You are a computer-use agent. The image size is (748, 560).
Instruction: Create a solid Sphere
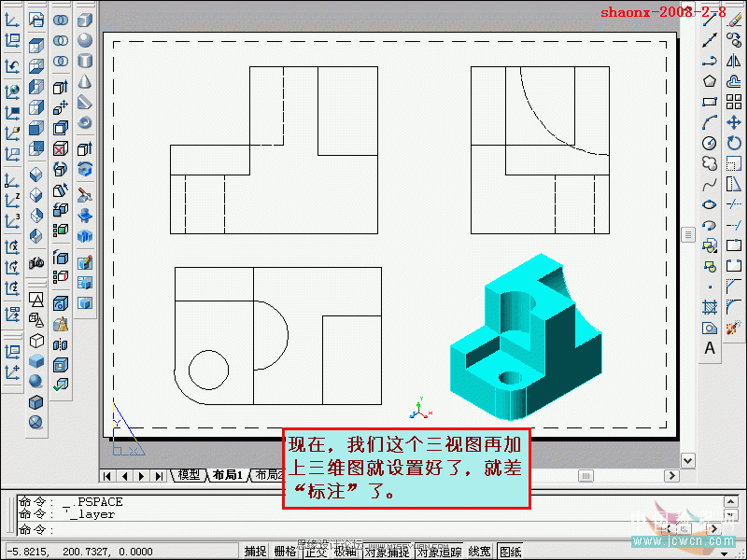coord(85,40)
